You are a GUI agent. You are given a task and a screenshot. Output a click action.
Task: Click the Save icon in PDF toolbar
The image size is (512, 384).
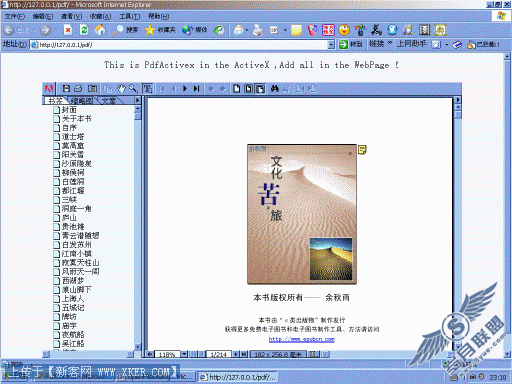[x=66, y=89]
